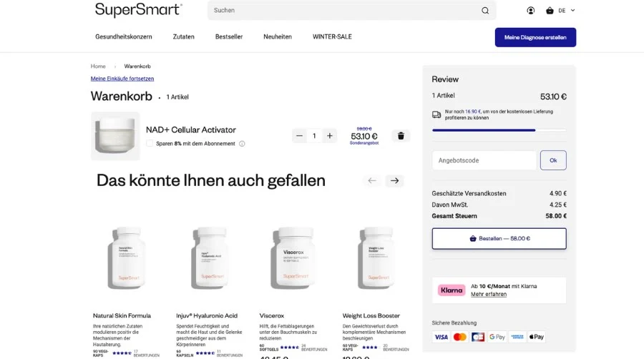Apply promo code with Ok button
644x359 pixels.
pyautogui.click(x=553, y=160)
